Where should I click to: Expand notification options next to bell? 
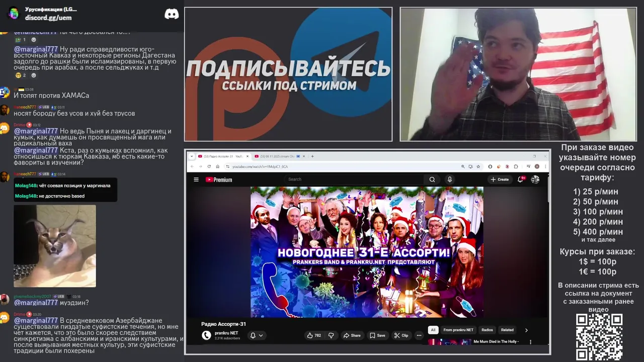coord(261,335)
